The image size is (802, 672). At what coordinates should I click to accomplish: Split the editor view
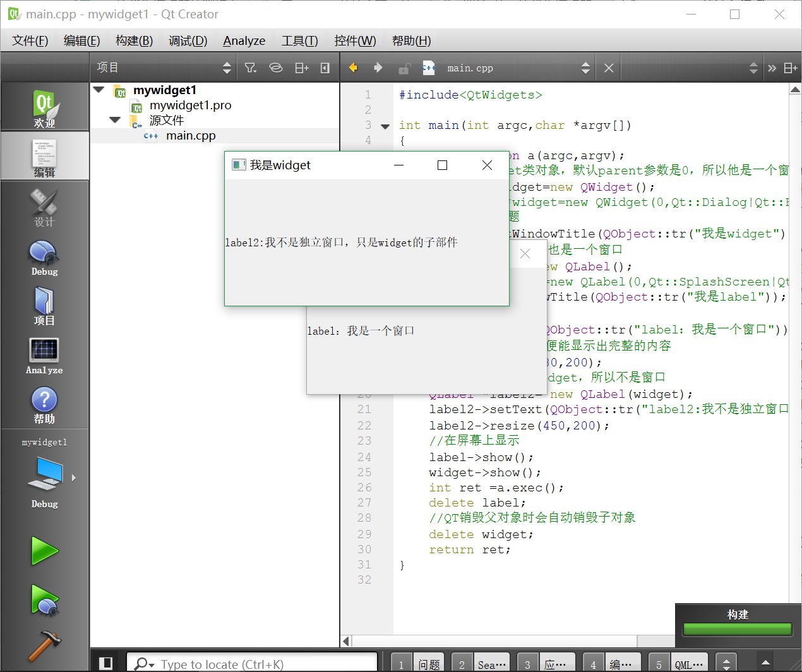tap(791, 68)
